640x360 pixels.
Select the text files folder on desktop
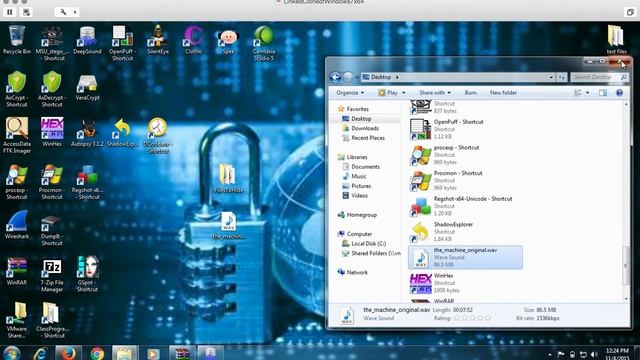(616, 40)
